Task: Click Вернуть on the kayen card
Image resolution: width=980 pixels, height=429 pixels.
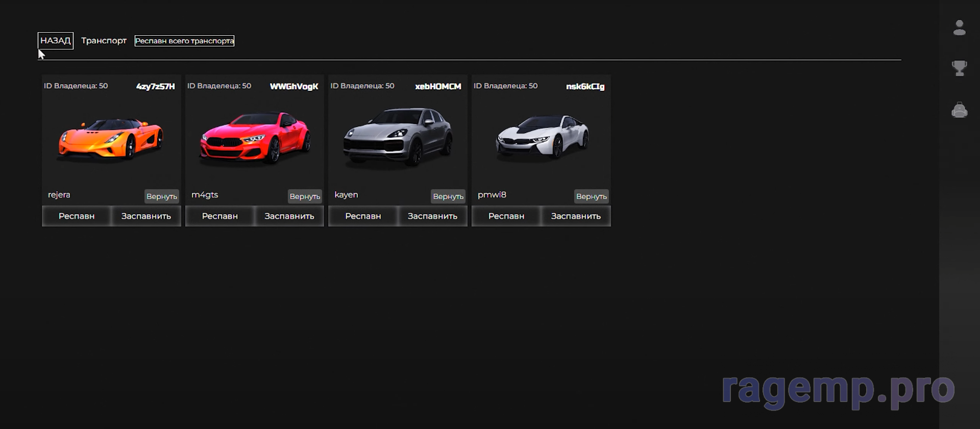Action: coord(448,196)
